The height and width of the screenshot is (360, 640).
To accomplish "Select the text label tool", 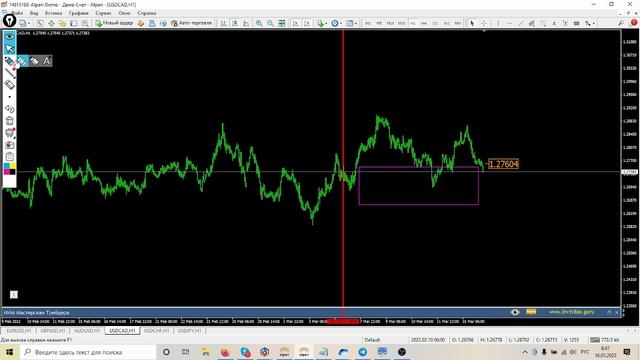I will click(565, 23).
